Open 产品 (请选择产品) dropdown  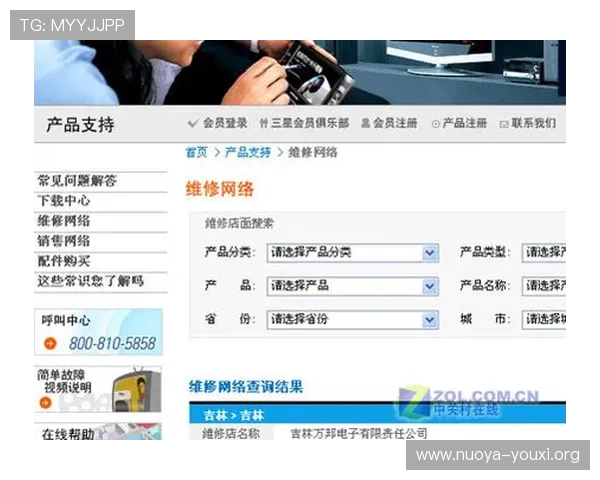[352, 286]
